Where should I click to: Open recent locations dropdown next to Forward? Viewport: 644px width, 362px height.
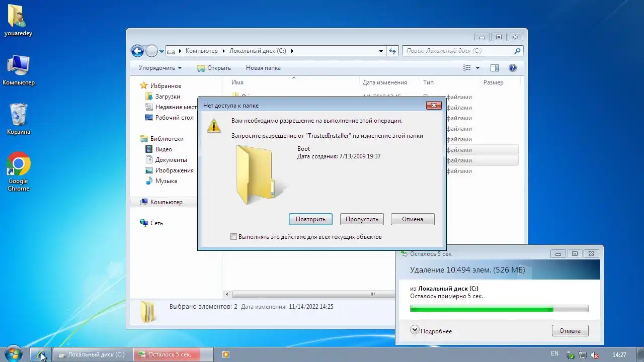pyautogui.click(x=162, y=51)
